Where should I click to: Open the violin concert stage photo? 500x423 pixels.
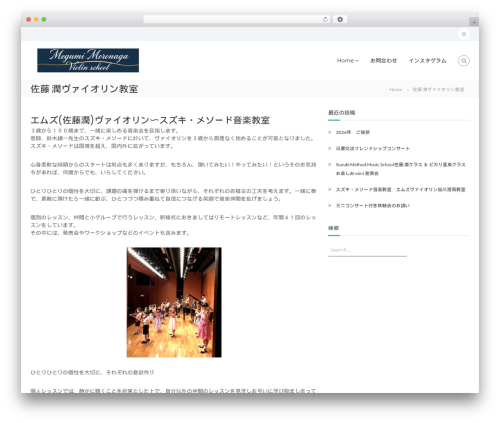click(x=174, y=302)
